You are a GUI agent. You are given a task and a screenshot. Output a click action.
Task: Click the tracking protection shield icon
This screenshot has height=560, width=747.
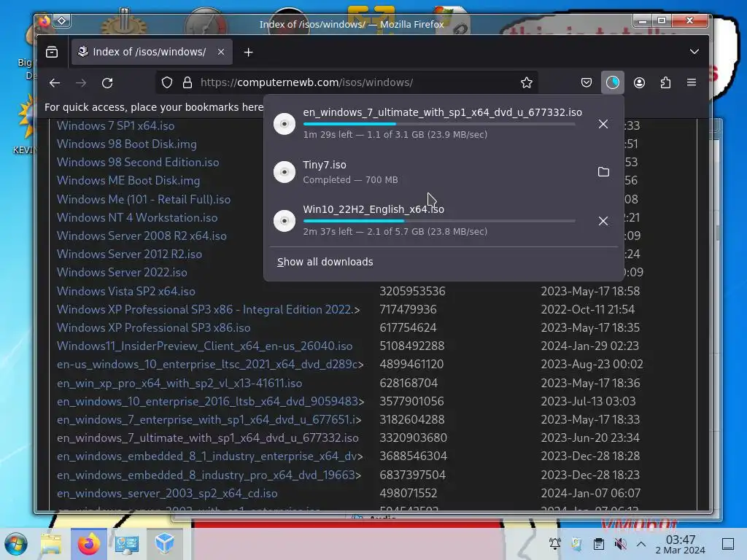click(x=167, y=83)
